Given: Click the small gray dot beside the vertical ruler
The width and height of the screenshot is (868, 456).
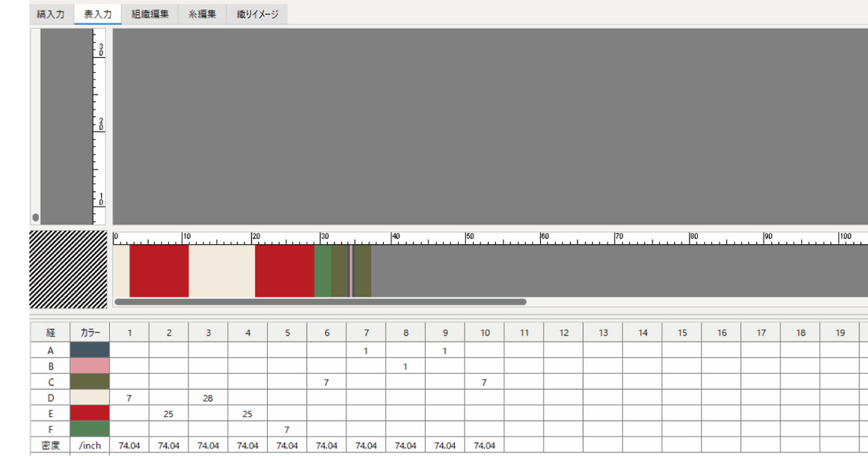Looking at the screenshot, I should (x=36, y=217).
